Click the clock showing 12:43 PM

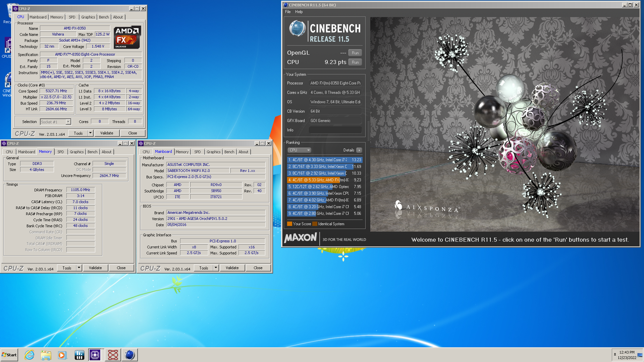[x=627, y=352]
